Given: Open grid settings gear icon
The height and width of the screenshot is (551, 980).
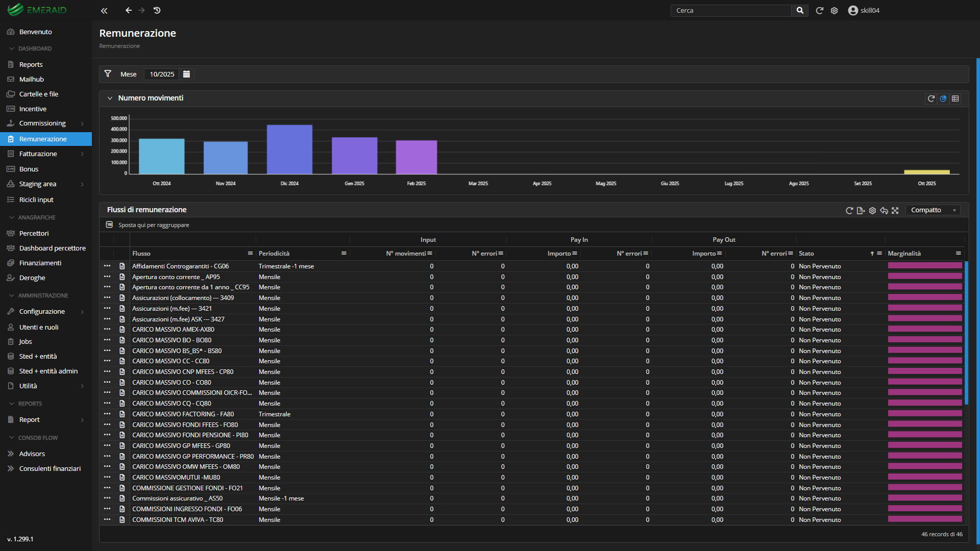Looking at the screenshot, I should [x=872, y=210].
